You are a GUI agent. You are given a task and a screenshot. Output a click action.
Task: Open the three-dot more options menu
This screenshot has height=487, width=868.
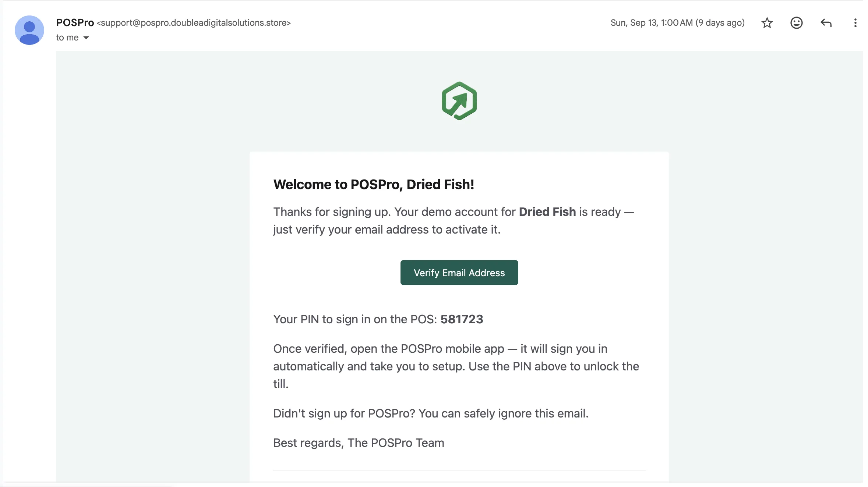click(855, 23)
